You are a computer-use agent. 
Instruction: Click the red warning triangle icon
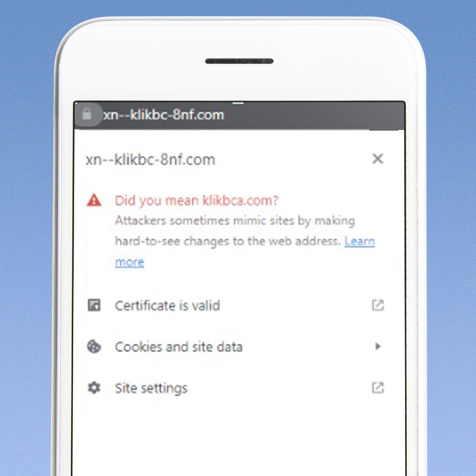[x=94, y=201]
